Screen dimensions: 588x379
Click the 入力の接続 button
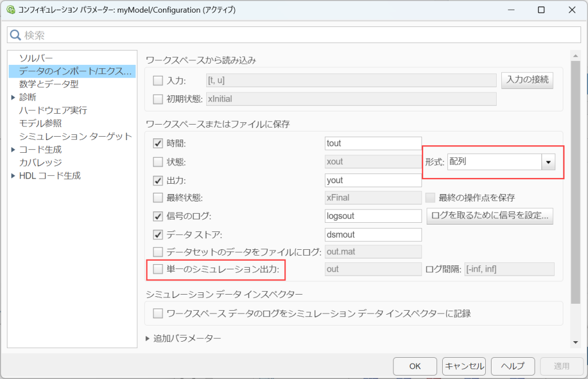(527, 80)
